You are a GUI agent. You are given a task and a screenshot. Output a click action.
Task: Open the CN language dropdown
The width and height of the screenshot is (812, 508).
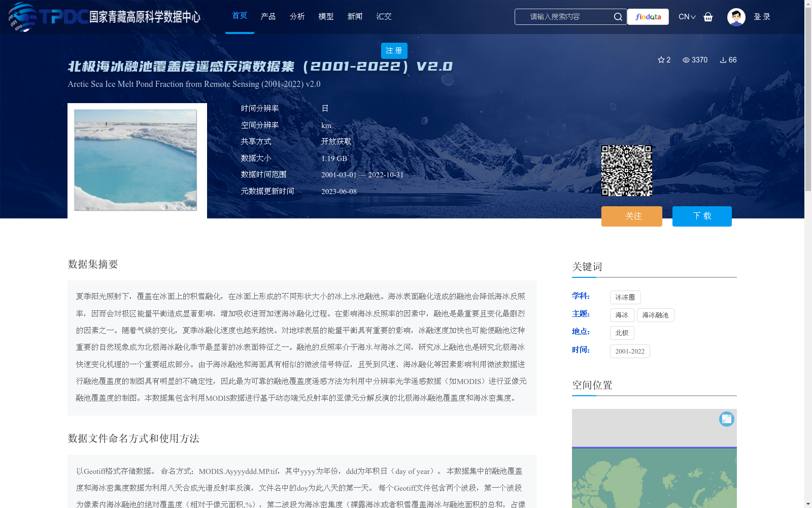tap(687, 17)
